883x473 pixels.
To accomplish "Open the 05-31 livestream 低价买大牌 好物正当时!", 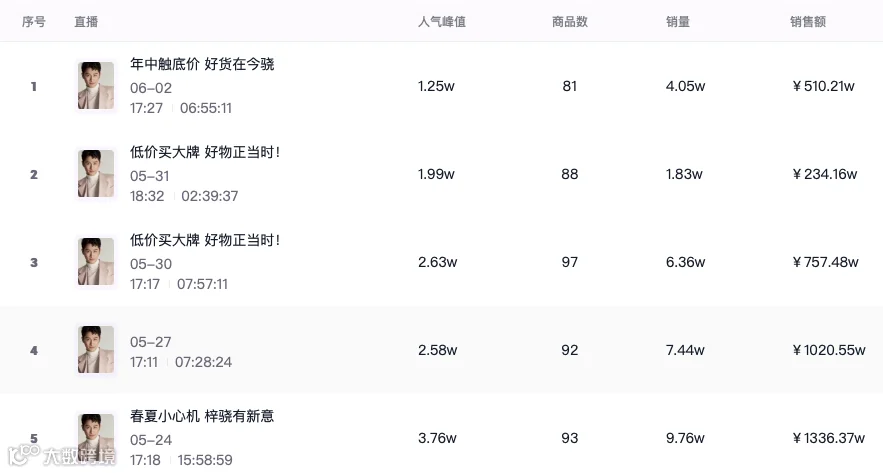I will 205,152.
